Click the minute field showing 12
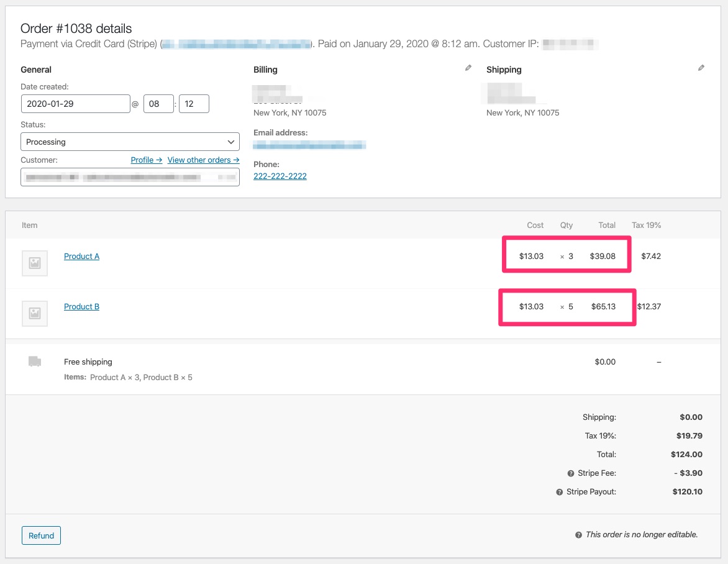 click(x=194, y=104)
